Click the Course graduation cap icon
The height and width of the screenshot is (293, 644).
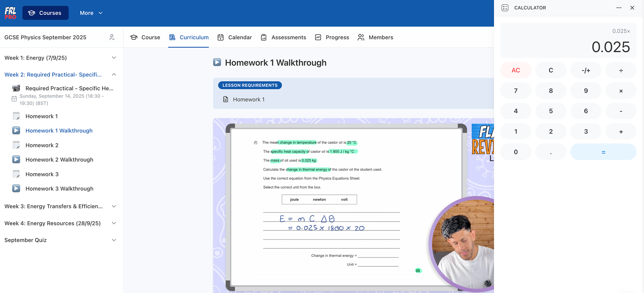tap(133, 37)
